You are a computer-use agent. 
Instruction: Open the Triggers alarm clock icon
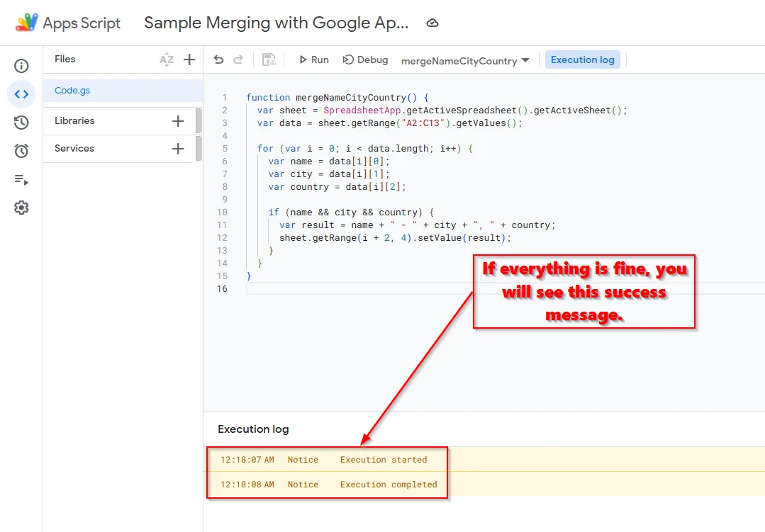(21, 151)
